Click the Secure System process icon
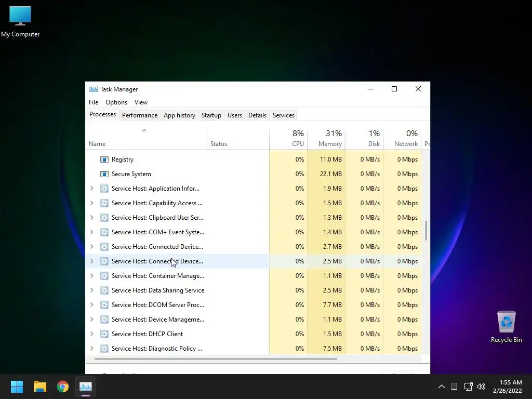The image size is (532, 399). click(104, 174)
